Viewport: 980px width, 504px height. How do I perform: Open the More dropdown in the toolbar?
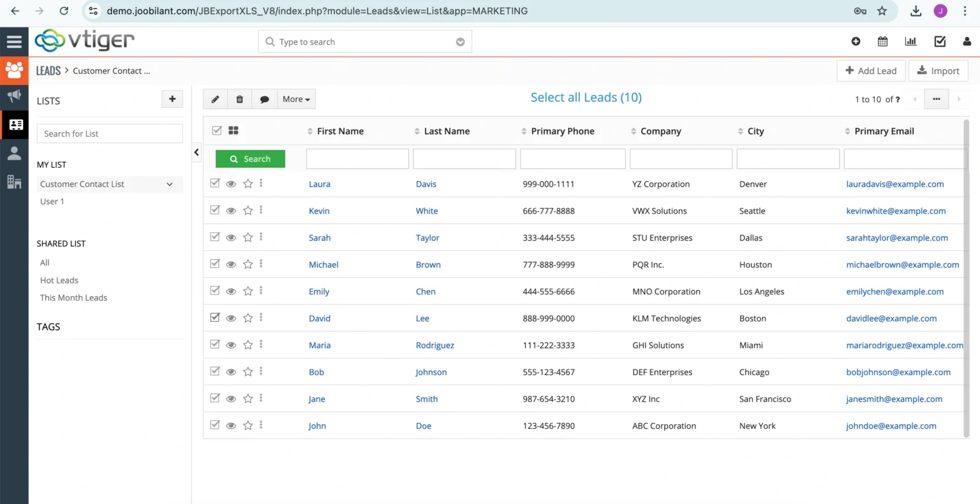(x=295, y=99)
